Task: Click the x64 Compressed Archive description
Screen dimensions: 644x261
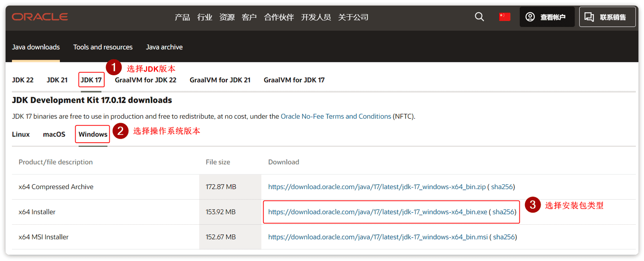Action: tap(56, 187)
